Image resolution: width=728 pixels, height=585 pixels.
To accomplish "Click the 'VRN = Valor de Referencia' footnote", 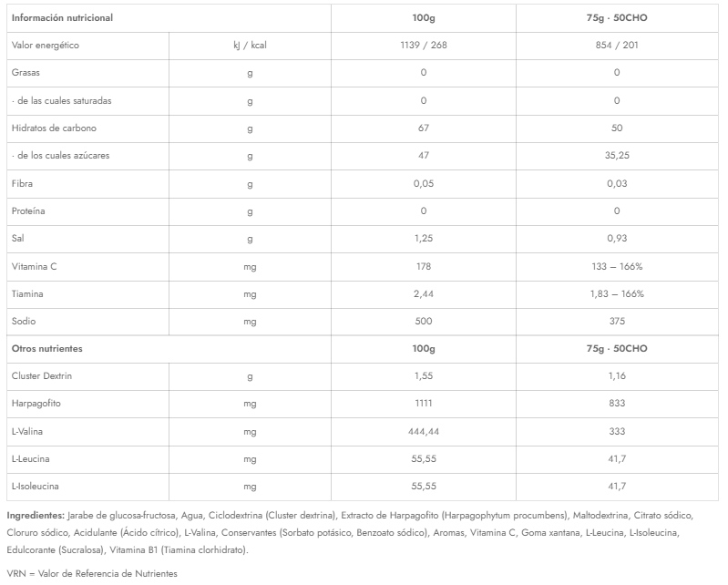I will [x=92, y=574].
